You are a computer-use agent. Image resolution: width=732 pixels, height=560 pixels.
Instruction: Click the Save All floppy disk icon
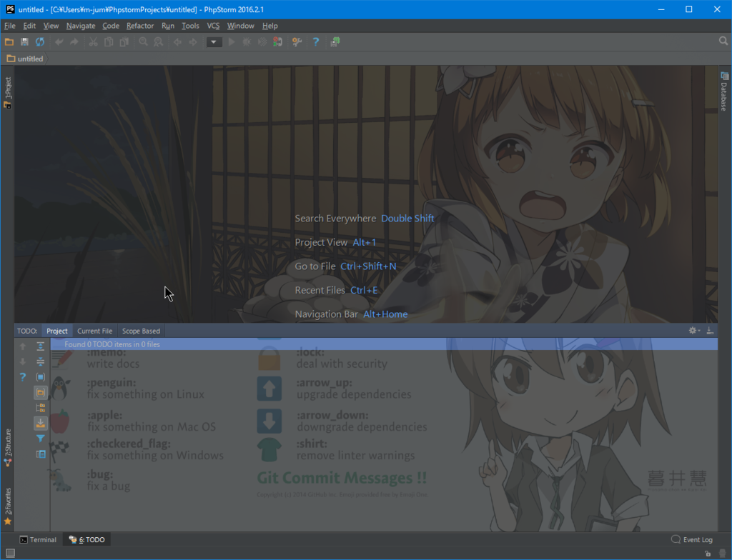(x=24, y=42)
